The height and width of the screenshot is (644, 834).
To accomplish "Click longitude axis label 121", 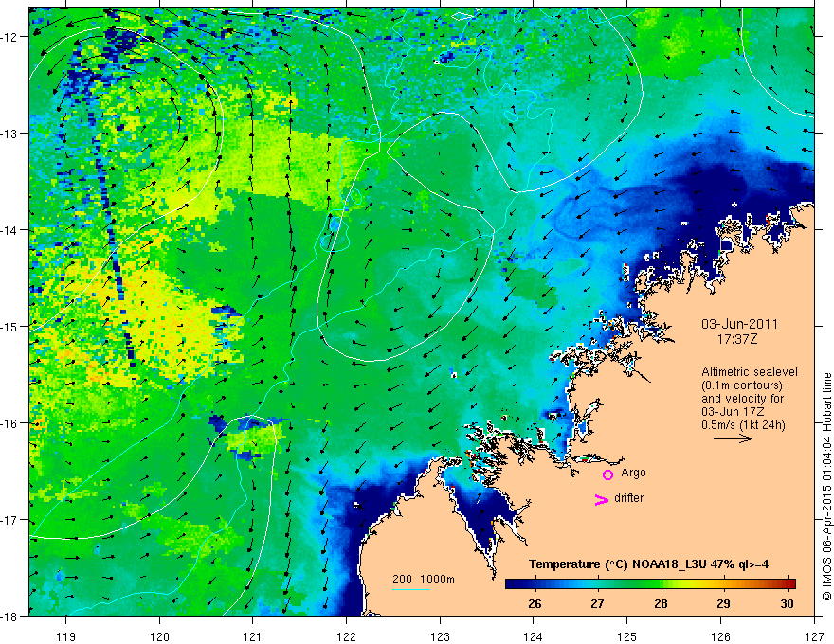I will point(253,636).
